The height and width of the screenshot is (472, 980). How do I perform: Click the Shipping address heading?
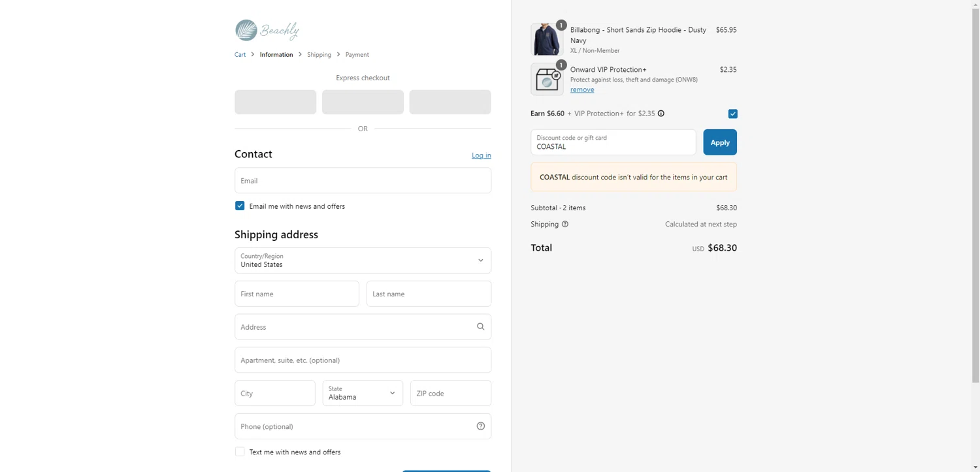[276, 234]
